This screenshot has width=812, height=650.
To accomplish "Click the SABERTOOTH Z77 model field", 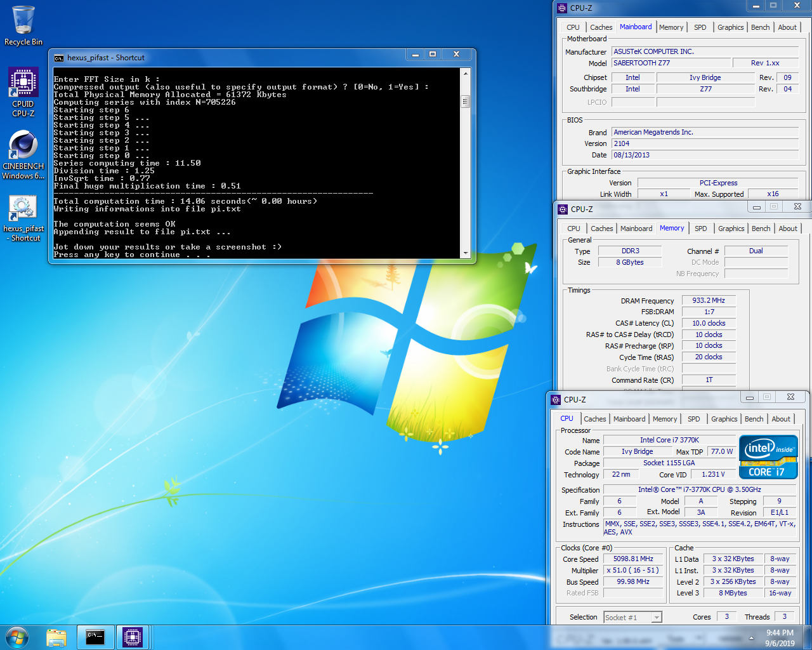I will pos(671,63).
